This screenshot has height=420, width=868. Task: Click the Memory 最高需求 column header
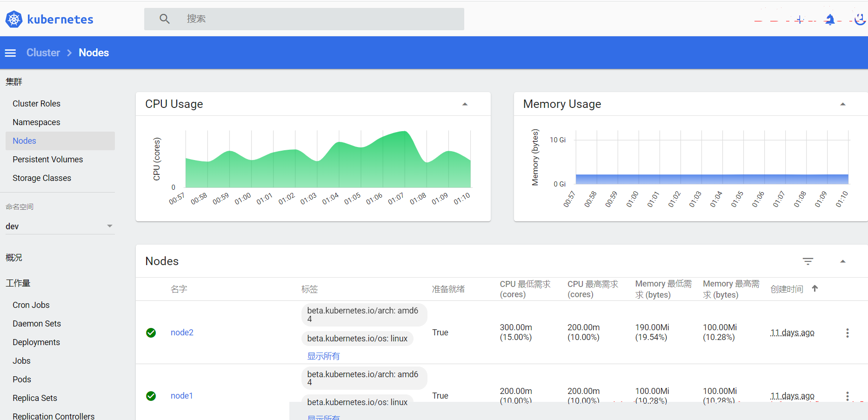tap(731, 289)
